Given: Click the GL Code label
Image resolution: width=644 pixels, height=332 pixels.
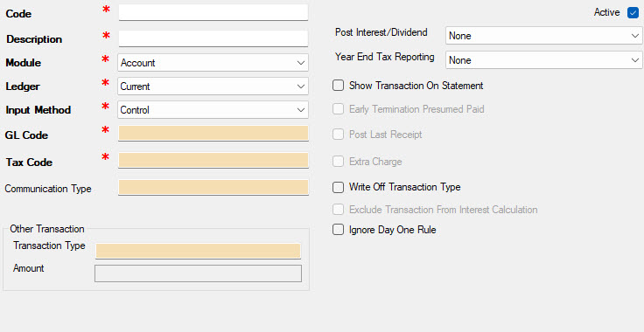Looking at the screenshot, I should (x=26, y=135).
